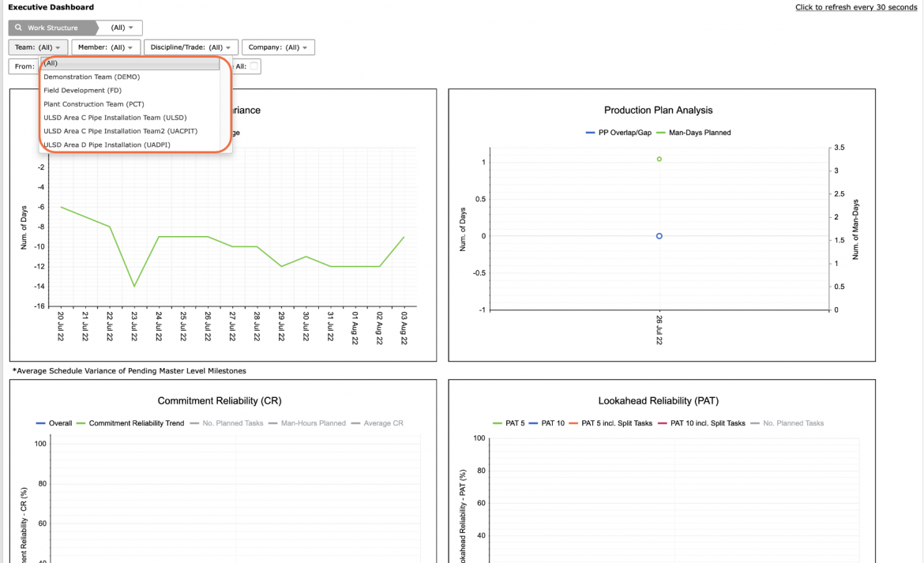Click the Team (All) filter button
Viewport: 924px width, 563px height.
38,47
